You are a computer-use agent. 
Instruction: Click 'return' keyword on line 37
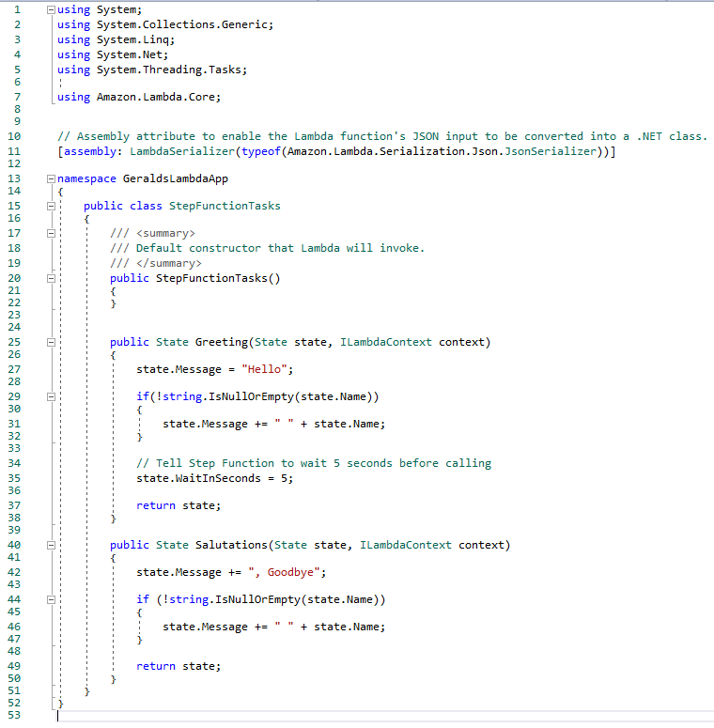click(x=156, y=505)
